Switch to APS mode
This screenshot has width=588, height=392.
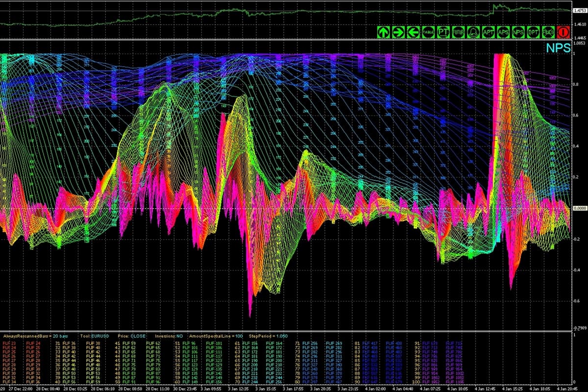click(x=503, y=32)
